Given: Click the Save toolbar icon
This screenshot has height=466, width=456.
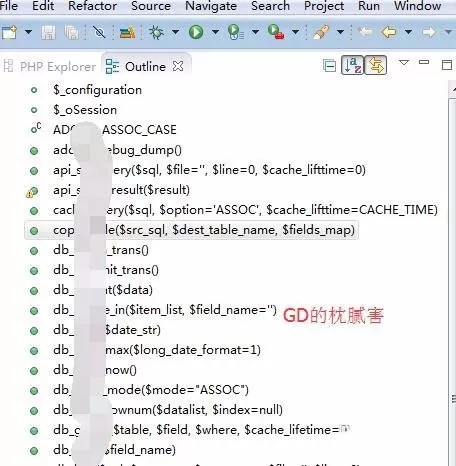Looking at the screenshot, I should [48, 33].
